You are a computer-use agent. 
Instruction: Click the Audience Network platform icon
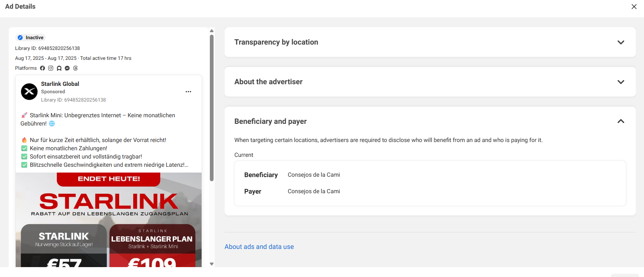click(x=59, y=68)
